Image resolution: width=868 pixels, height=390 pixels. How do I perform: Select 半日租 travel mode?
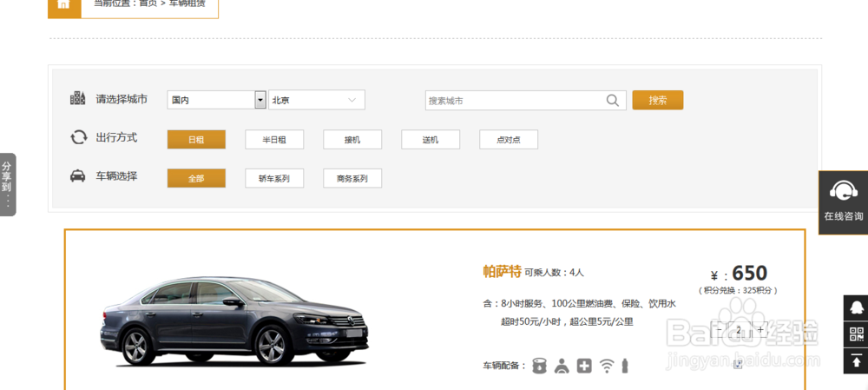point(274,140)
